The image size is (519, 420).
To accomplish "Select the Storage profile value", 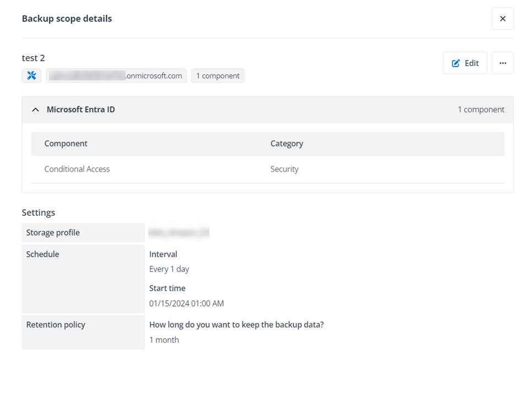I will coord(178,232).
